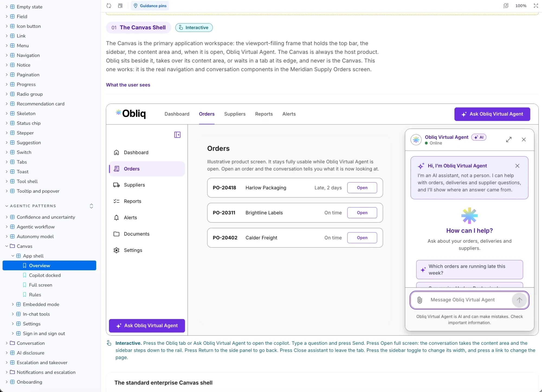Expand the Embedded mode tree node
The image size is (542, 392).
pos(13,304)
